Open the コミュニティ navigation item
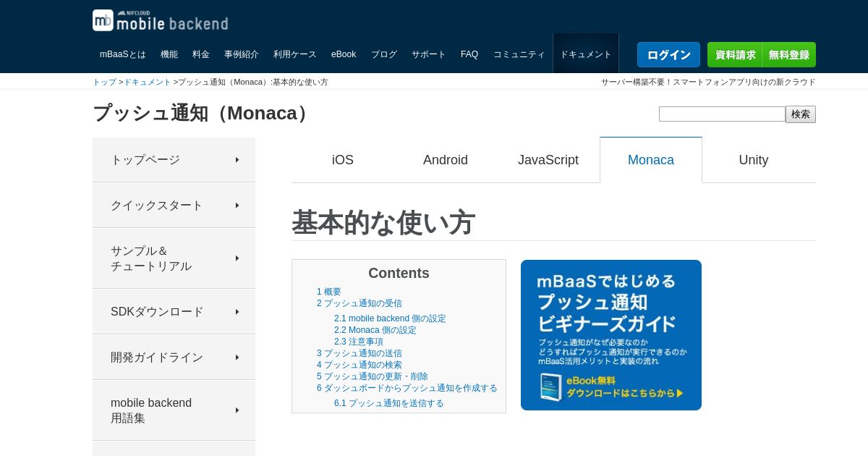 click(519, 54)
